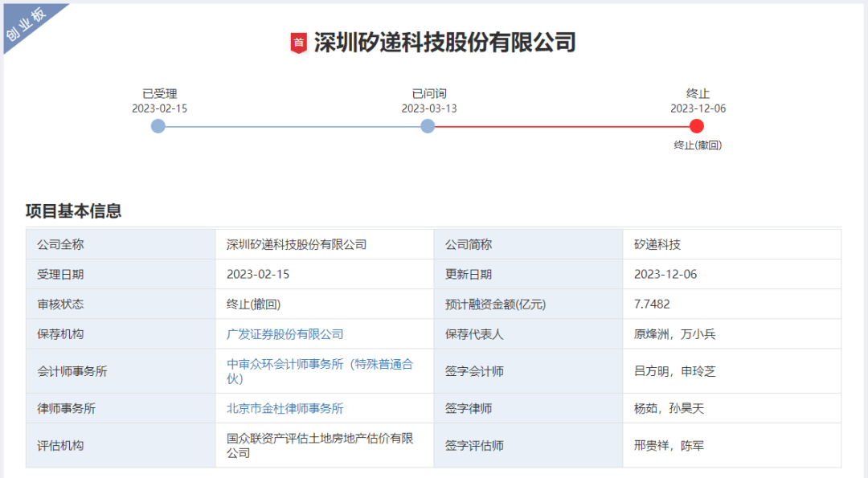Select the 已问询 timeline dot

(x=428, y=126)
